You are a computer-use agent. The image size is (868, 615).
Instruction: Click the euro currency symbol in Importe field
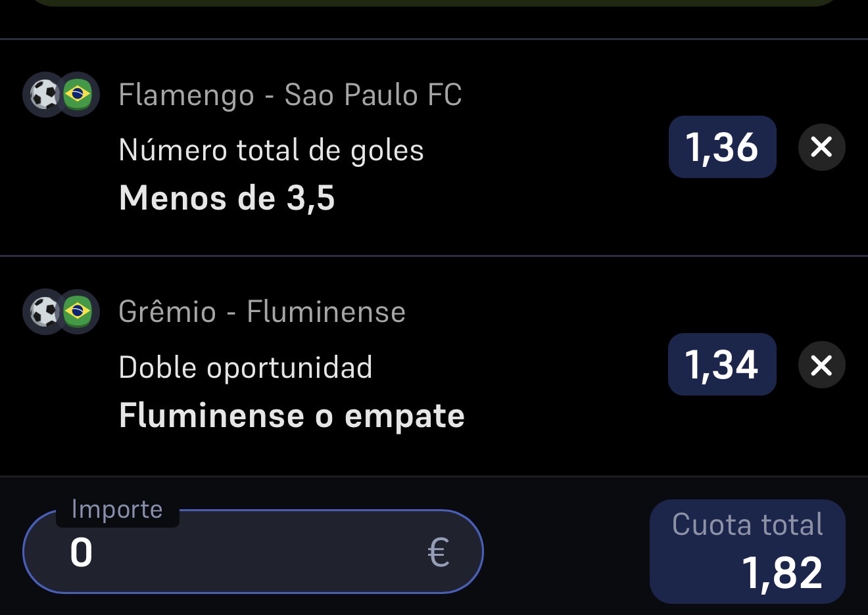(x=438, y=553)
